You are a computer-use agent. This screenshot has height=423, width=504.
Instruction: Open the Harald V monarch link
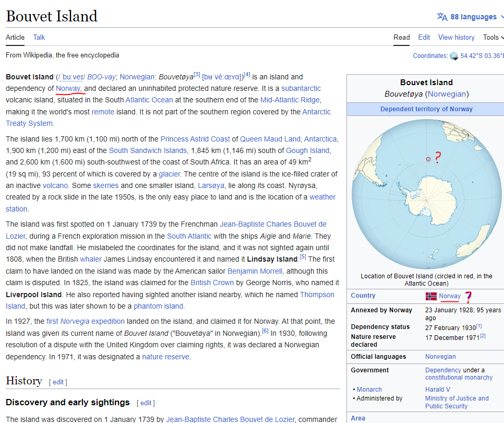click(437, 390)
